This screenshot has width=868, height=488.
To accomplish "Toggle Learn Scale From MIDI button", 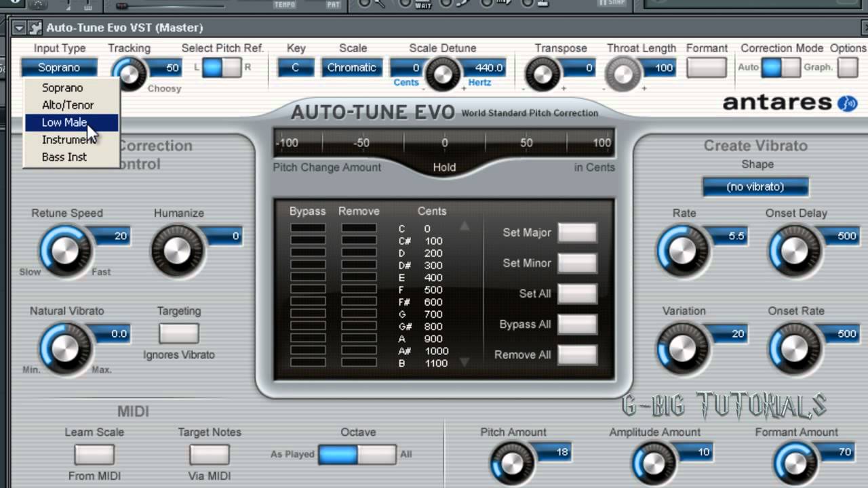I will (94, 454).
